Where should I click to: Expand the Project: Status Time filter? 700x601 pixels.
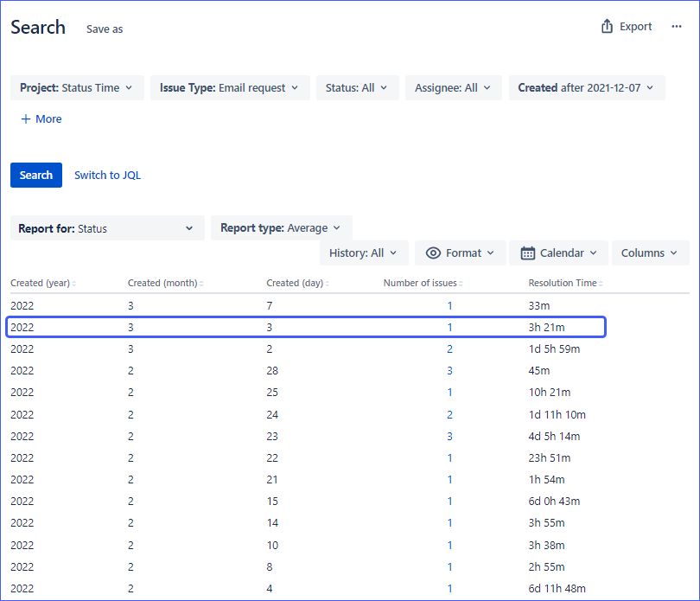(76, 87)
